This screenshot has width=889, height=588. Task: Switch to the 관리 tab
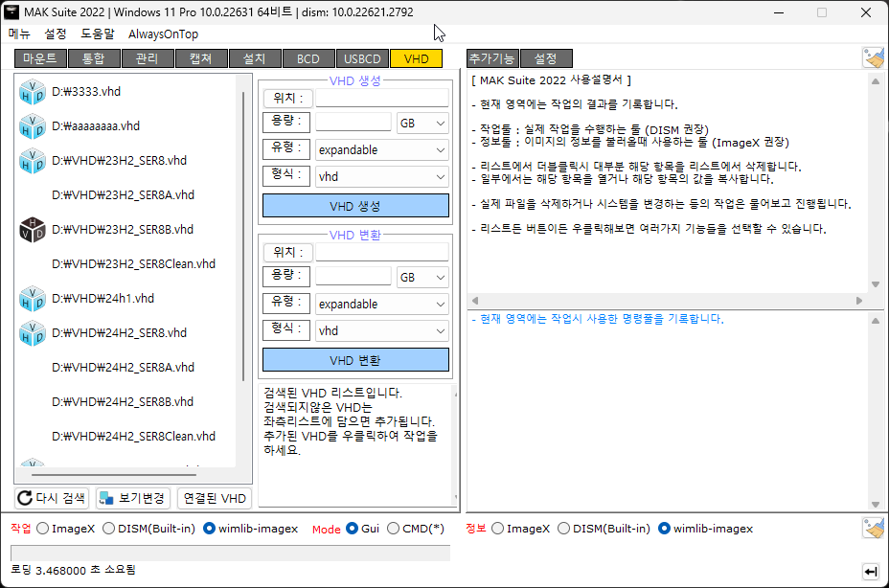[x=147, y=58]
